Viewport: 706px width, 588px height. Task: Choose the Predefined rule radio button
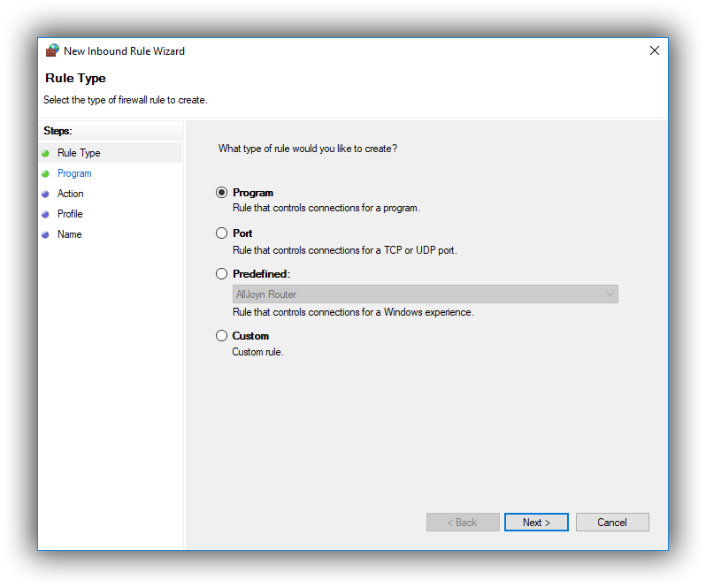pyautogui.click(x=221, y=273)
